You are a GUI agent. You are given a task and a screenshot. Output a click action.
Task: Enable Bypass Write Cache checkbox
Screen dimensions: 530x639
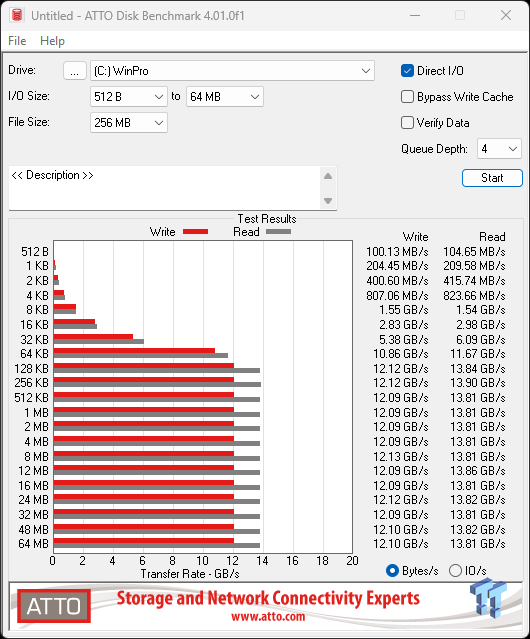click(x=407, y=97)
